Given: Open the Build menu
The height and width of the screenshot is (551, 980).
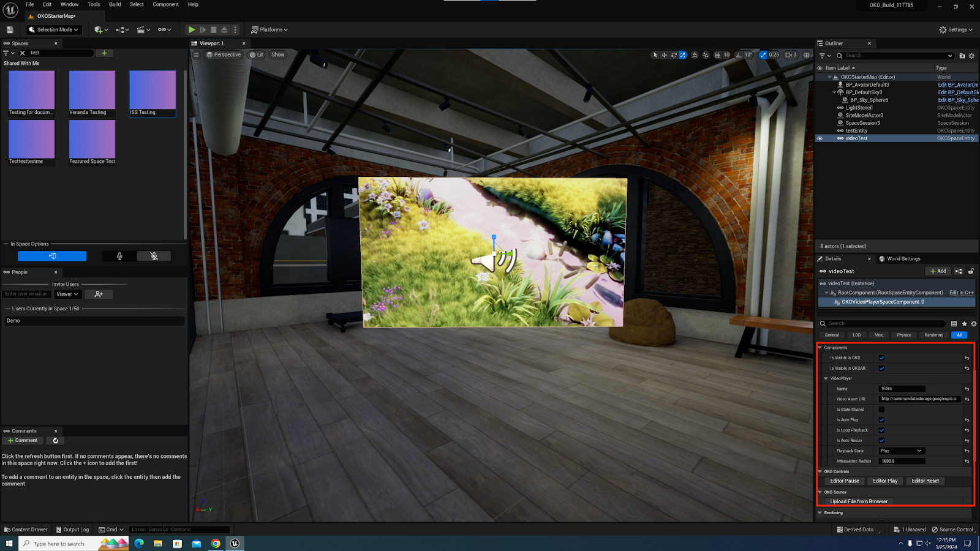Looking at the screenshot, I should (115, 4).
